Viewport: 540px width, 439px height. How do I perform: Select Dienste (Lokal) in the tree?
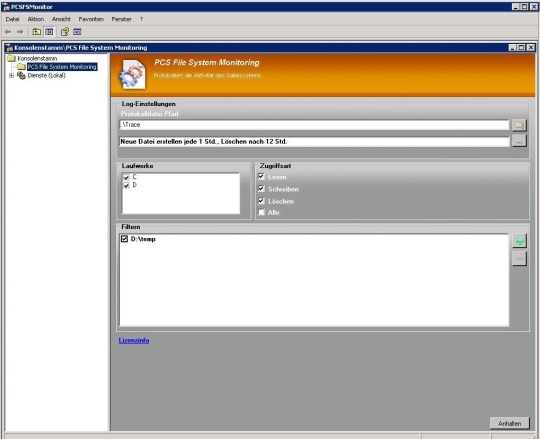tap(46, 75)
